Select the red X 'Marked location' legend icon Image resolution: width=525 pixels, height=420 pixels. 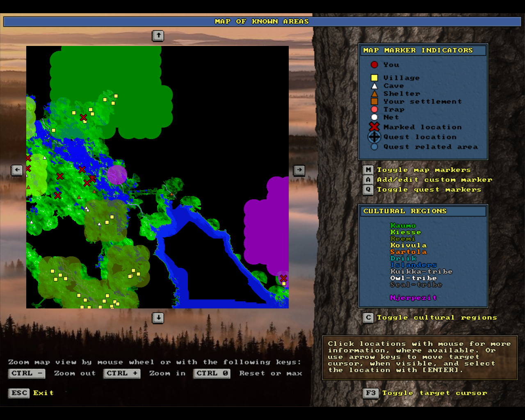pos(374,127)
